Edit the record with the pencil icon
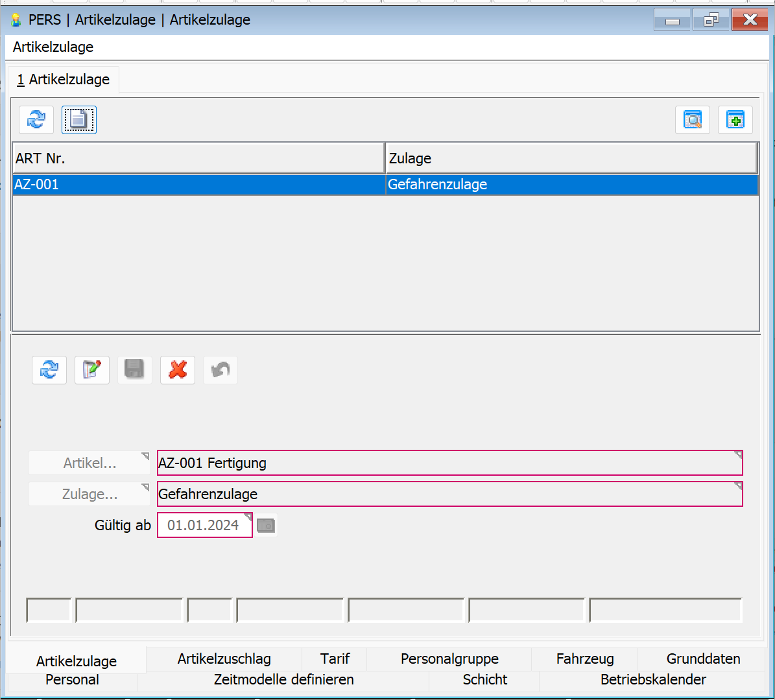Image resolution: width=775 pixels, height=700 pixels. [92, 370]
